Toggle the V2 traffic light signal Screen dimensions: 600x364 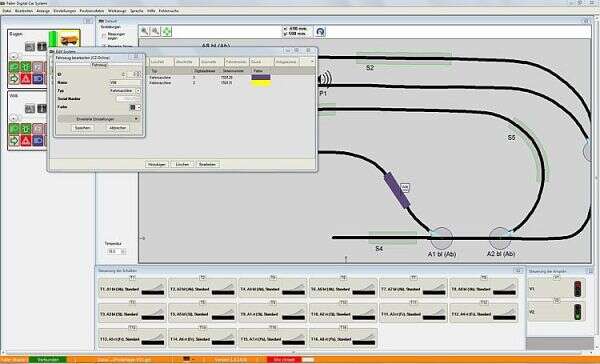click(577, 312)
